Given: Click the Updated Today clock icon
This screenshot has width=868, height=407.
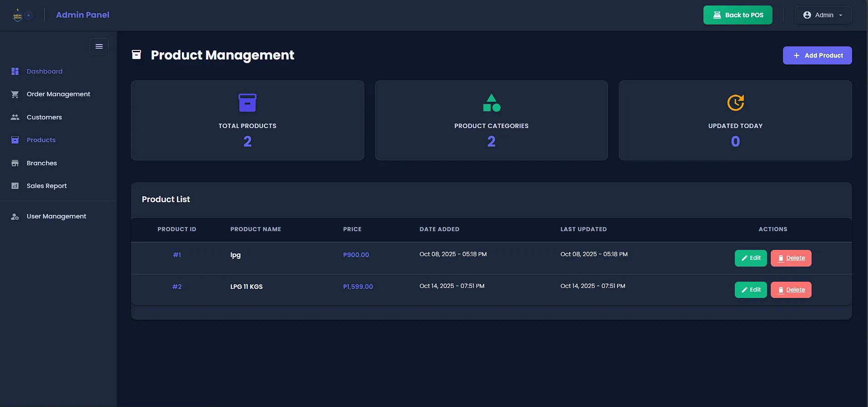Looking at the screenshot, I should pos(735,103).
